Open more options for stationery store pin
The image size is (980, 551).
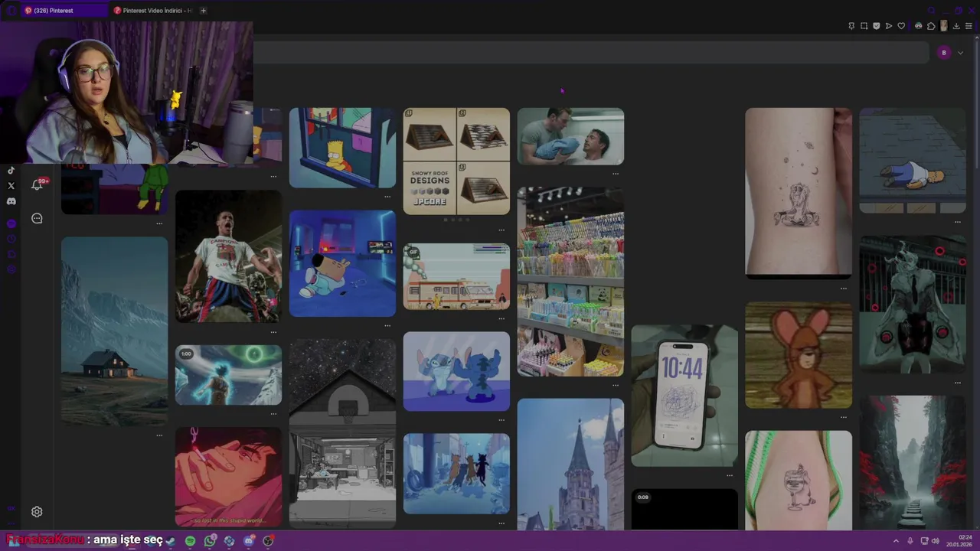616,386
